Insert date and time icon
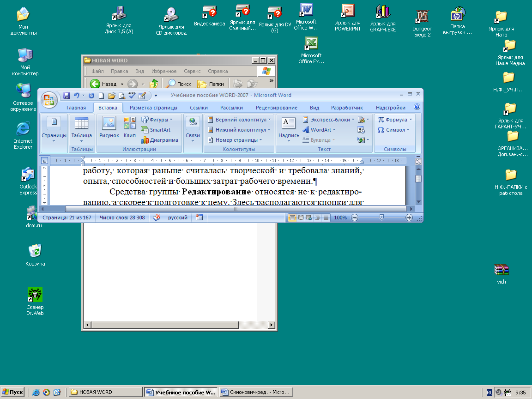The image size is (532, 399). (361, 130)
